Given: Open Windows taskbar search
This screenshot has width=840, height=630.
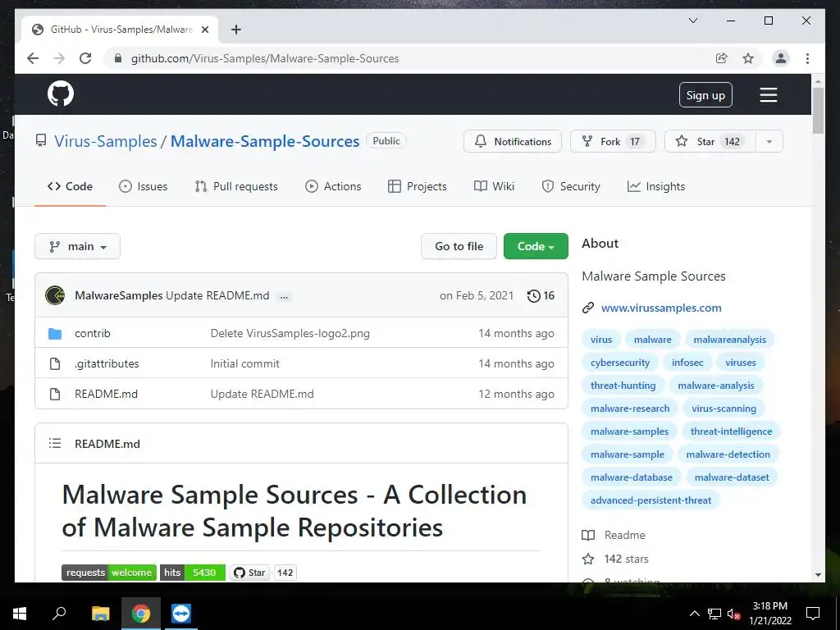Looking at the screenshot, I should 59,614.
